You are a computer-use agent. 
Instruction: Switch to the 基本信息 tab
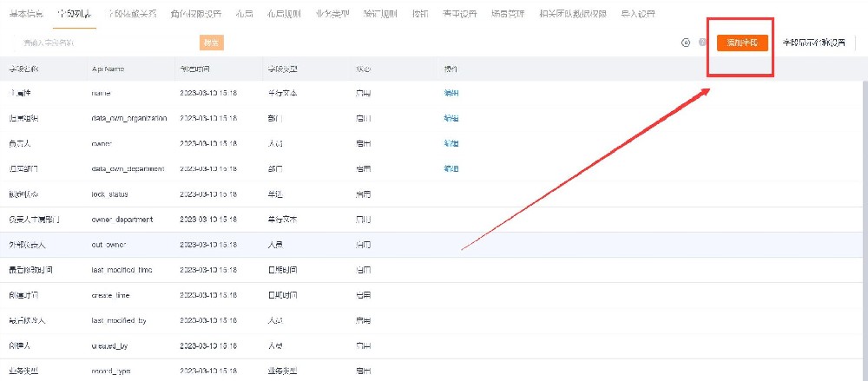coord(27,14)
